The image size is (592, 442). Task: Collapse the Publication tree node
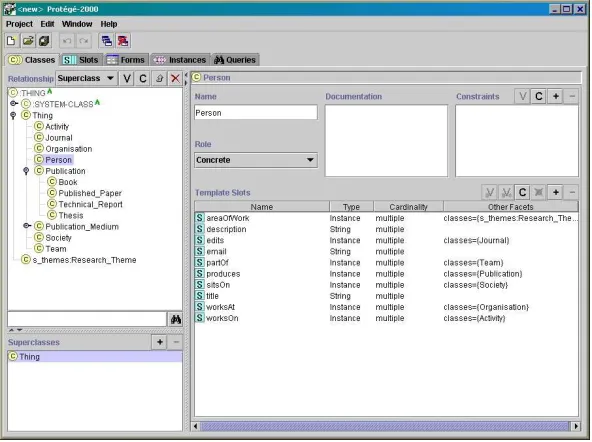click(x=26, y=171)
